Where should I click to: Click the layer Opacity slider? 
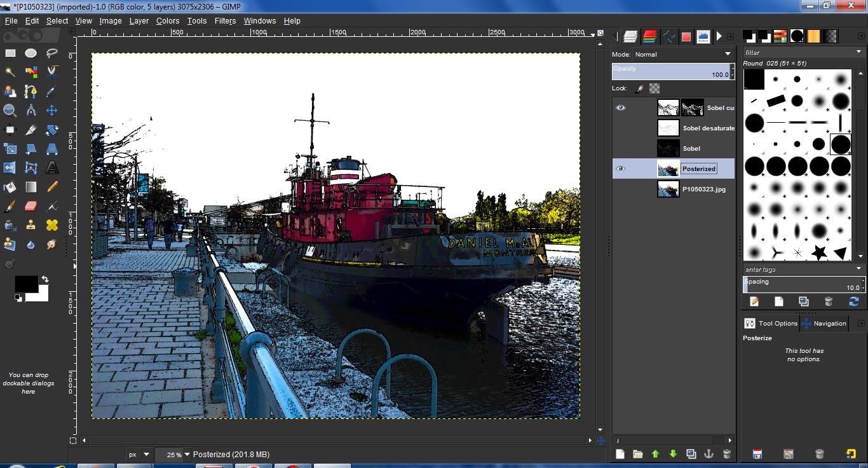point(670,71)
